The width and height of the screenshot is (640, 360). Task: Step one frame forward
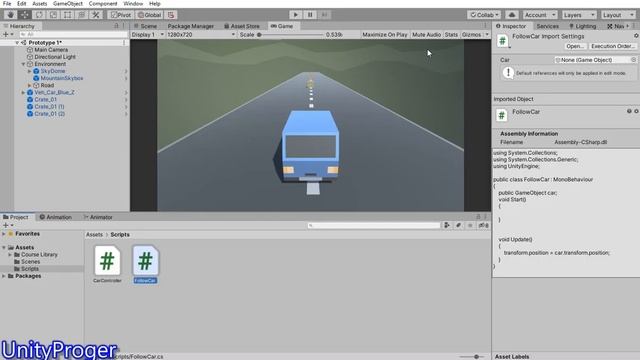point(324,15)
